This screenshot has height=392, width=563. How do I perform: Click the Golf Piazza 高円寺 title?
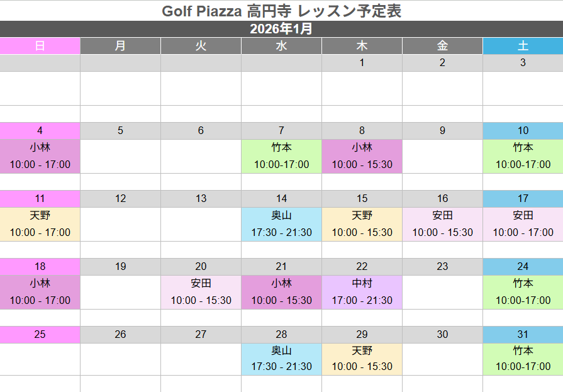click(x=281, y=11)
